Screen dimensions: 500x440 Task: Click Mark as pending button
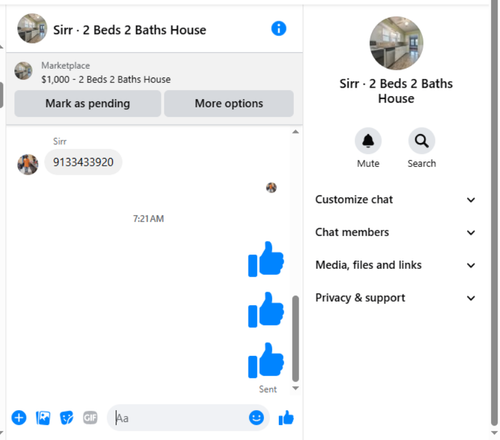click(88, 103)
